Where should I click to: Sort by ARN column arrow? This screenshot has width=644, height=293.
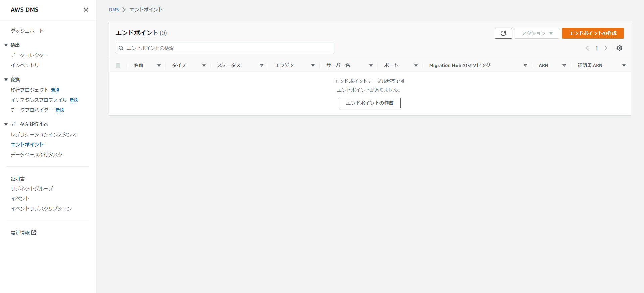coord(564,65)
